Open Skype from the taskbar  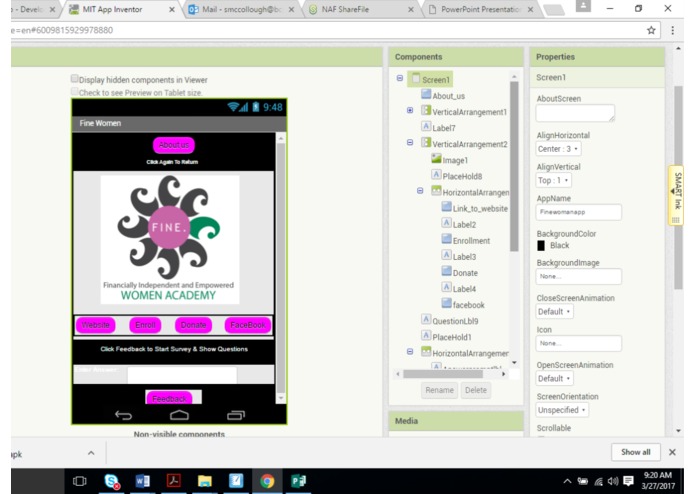click(x=112, y=481)
